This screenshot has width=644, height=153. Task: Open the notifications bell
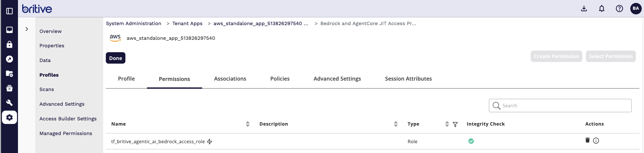pos(602,8)
